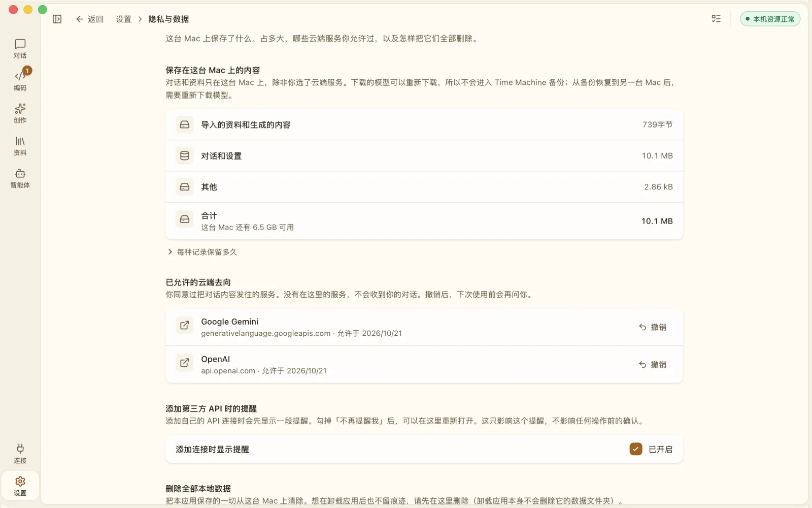The image size is (812, 508).
Task: Open the task list icon at top right
Action: 716,19
